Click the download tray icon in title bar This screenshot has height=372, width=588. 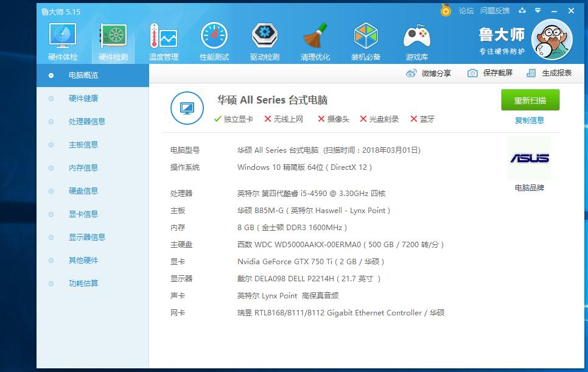click(x=522, y=10)
